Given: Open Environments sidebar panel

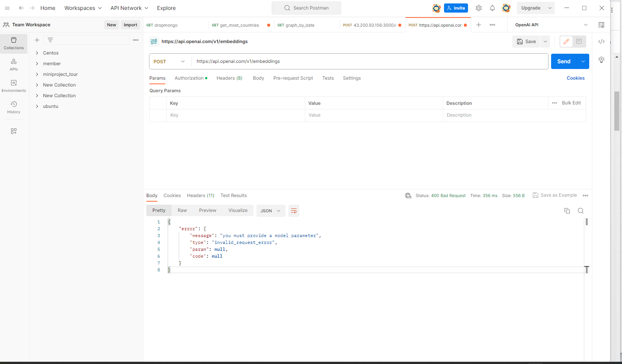Looking at the screenshot, I should tap(14, 86).
